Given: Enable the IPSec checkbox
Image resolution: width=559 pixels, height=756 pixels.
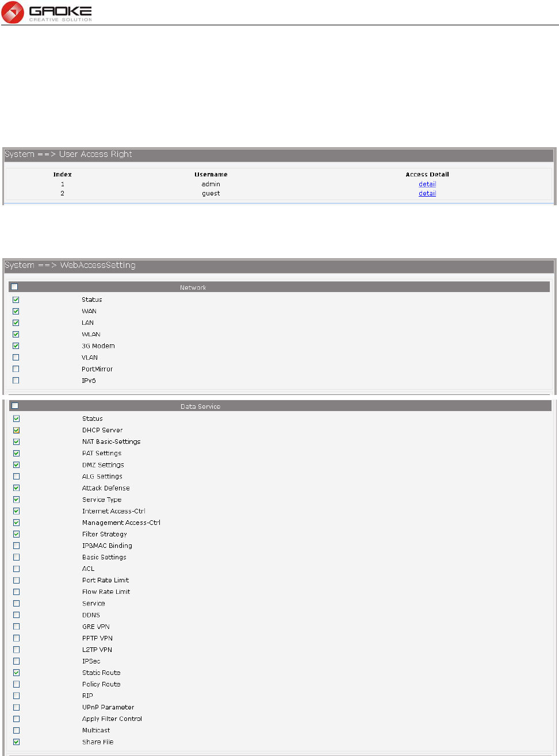Looking at the screenshot, I should pyautogui.click(x=17, y=661).
